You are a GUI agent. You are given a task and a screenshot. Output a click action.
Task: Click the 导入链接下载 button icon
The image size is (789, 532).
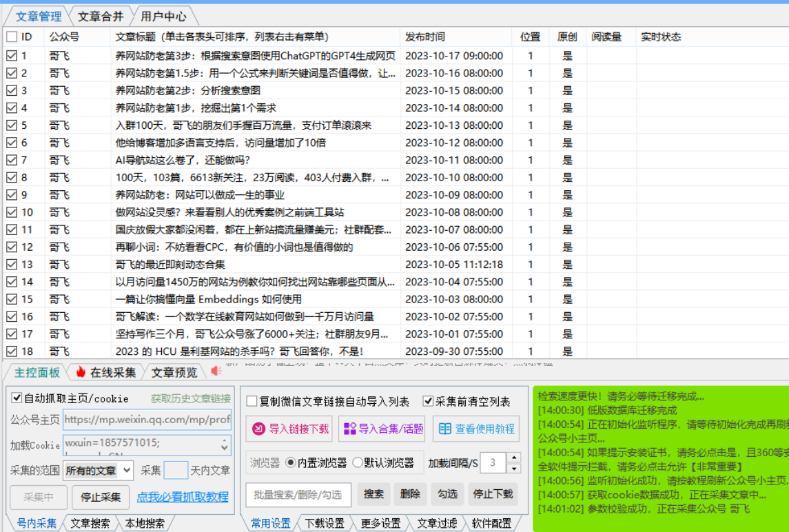258,429
